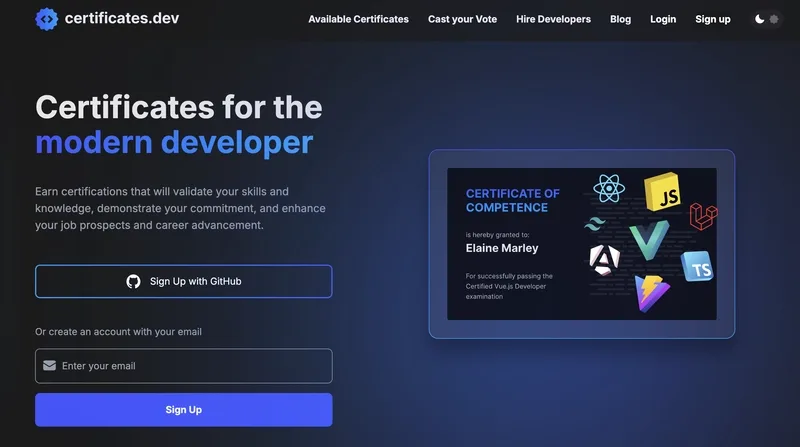The height and width of the screenshot is (447, 800).
Task: Click the green Vue logo icon
Action: (649, 239)
